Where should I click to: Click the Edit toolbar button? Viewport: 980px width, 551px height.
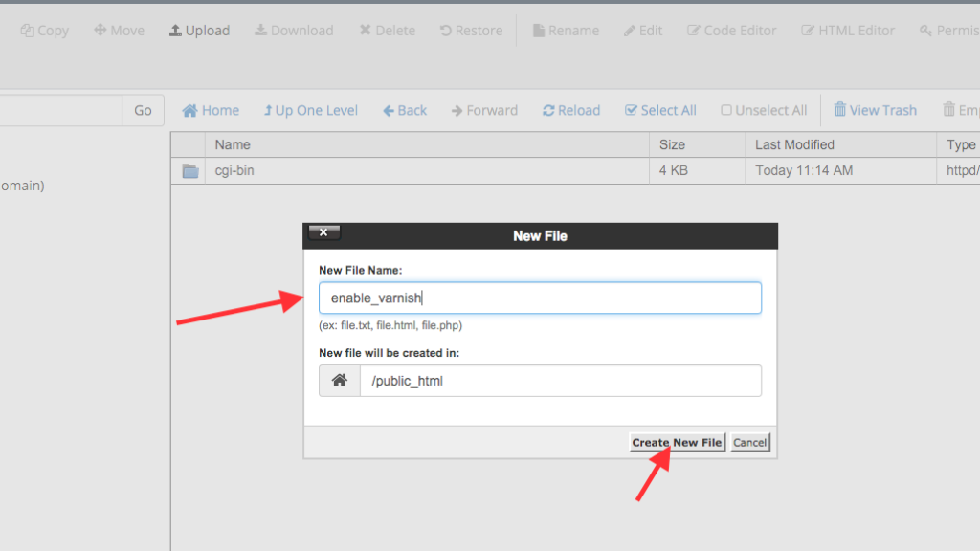(x=643, y=31)
